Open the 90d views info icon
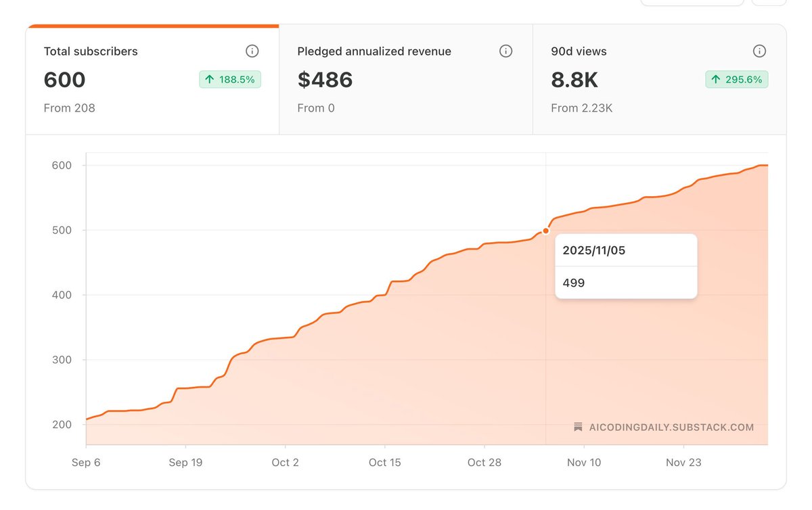The height and width of the screenshot is (510, 812). tap(759, 51)
